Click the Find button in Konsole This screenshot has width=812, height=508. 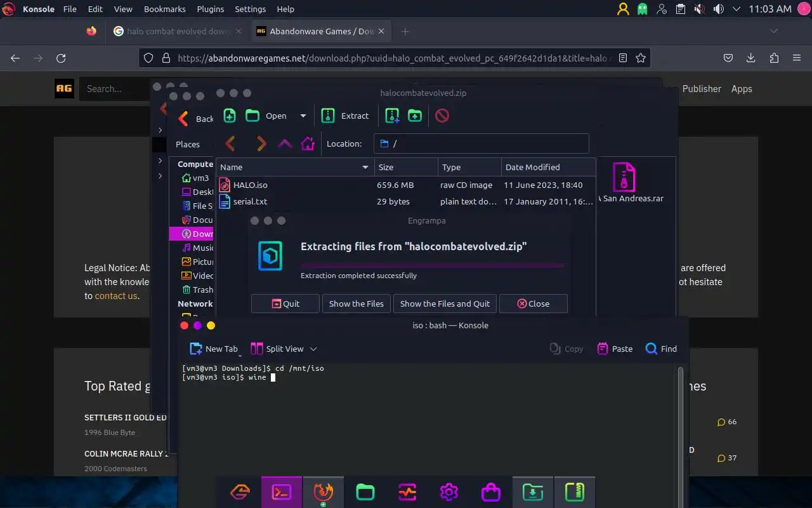pos(661,349)
